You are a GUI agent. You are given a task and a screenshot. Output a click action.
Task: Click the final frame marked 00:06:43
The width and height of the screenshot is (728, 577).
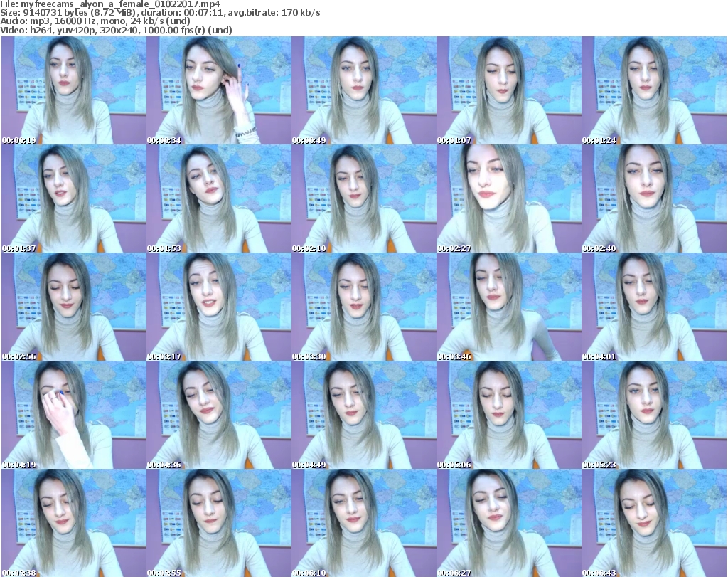(x=654, y=523)
